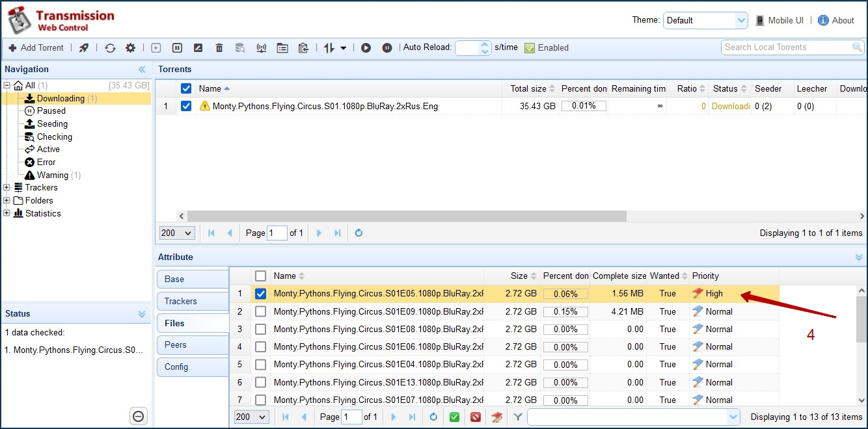
Task: Open the Trackers attribute tab
Action: tap(193, 302)
